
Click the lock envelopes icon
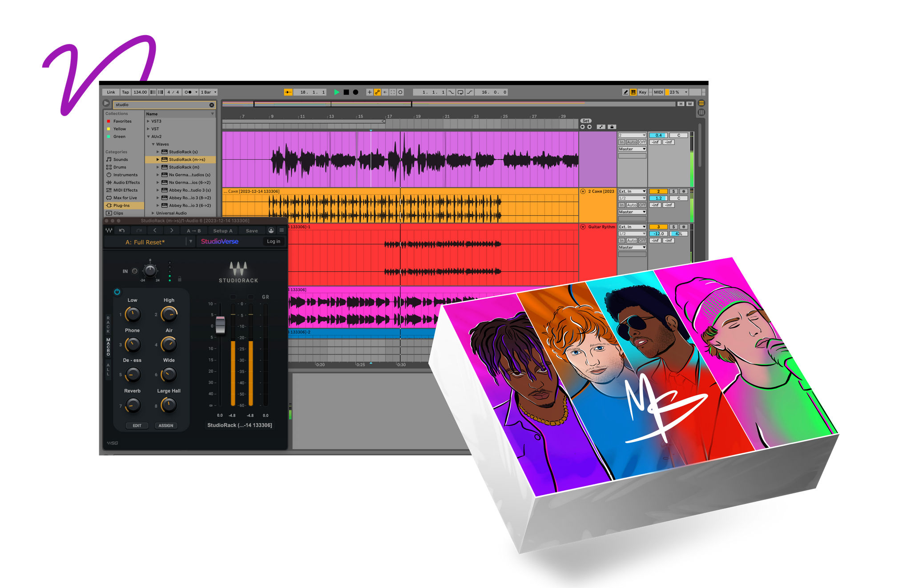(x=612, y=127)
